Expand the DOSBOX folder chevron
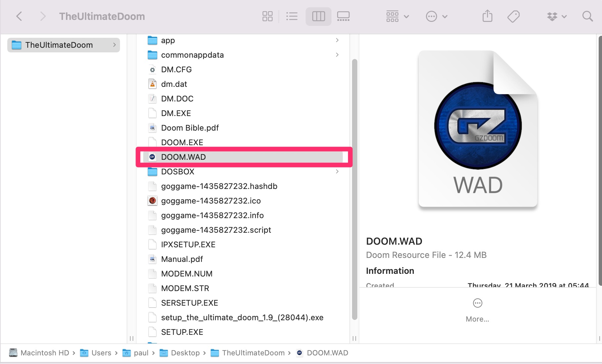The width and height of the screenshot is (602, 364). [x=337, y=171]
